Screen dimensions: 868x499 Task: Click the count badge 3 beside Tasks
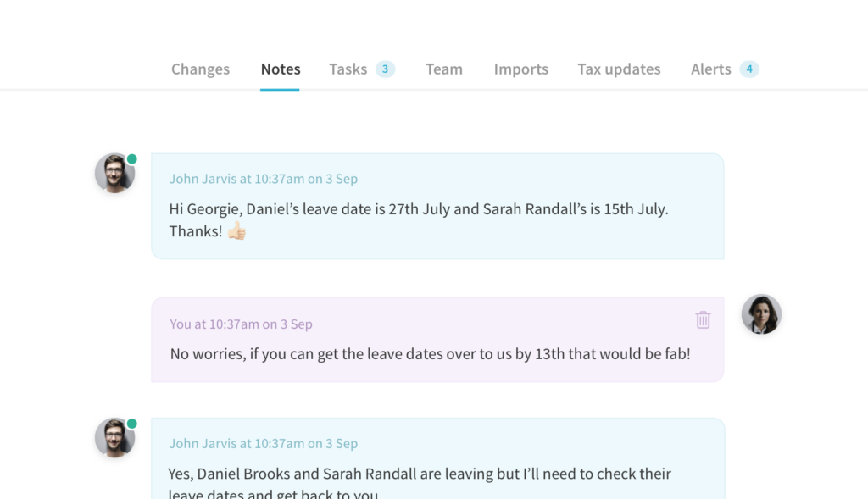386,69
